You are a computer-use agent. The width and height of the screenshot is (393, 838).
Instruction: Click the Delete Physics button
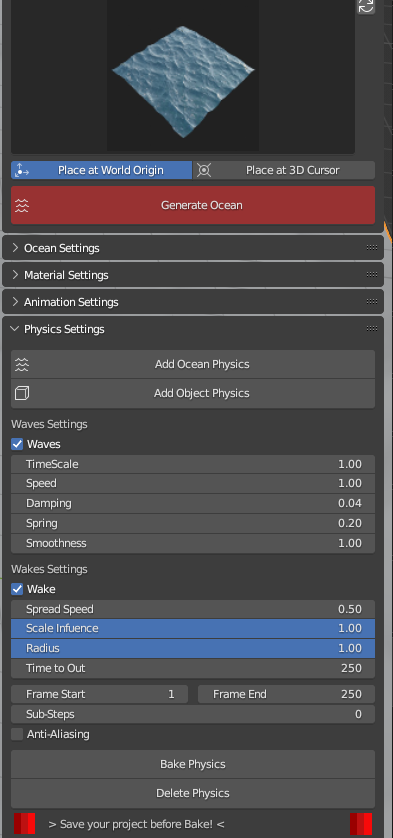coord(193,793)
